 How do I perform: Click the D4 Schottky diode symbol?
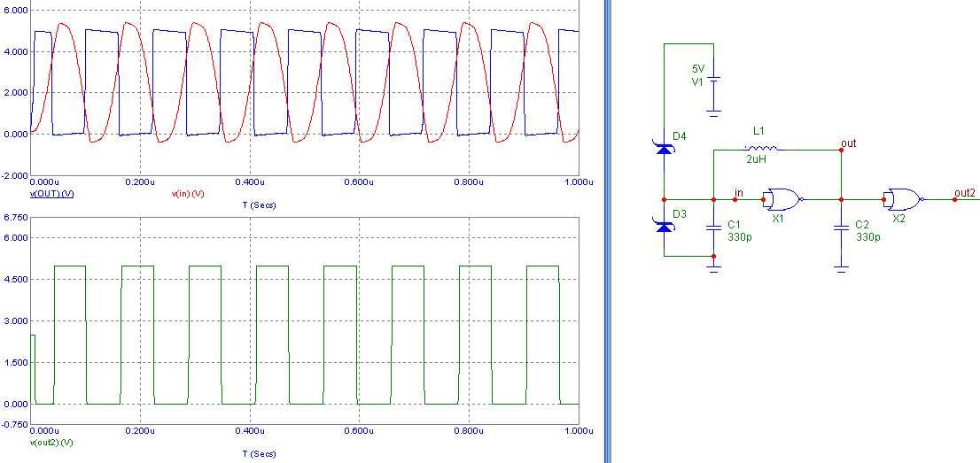665,148
